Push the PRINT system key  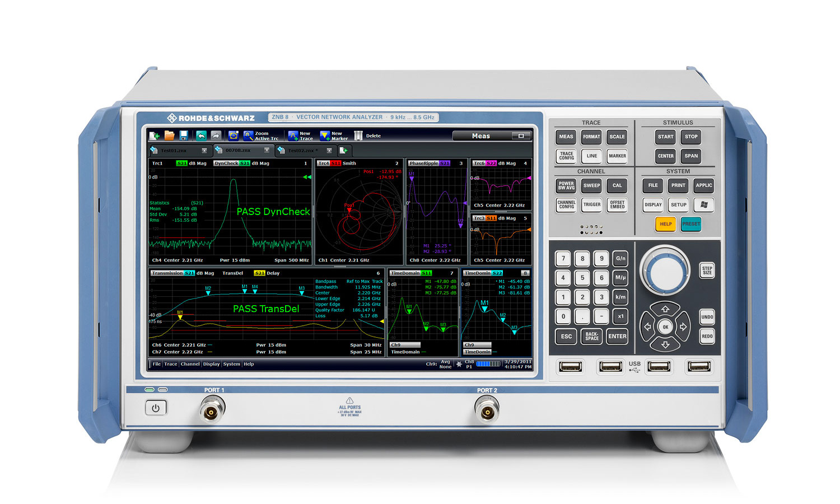pyautogui.click(x=678, y=185)
